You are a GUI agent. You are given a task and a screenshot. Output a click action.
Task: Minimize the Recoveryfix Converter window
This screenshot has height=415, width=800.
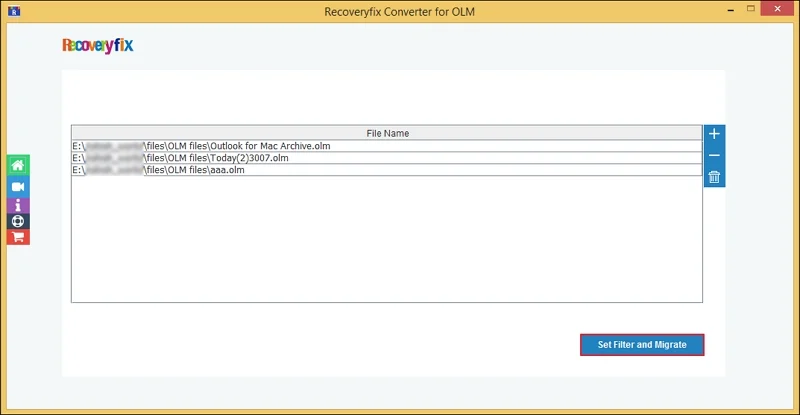731,10
